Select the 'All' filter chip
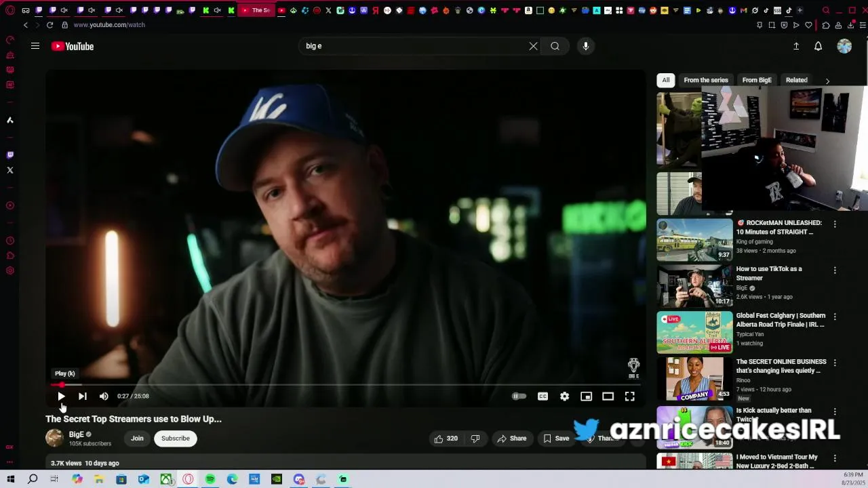868x488 pixels. tap(666, 80)
